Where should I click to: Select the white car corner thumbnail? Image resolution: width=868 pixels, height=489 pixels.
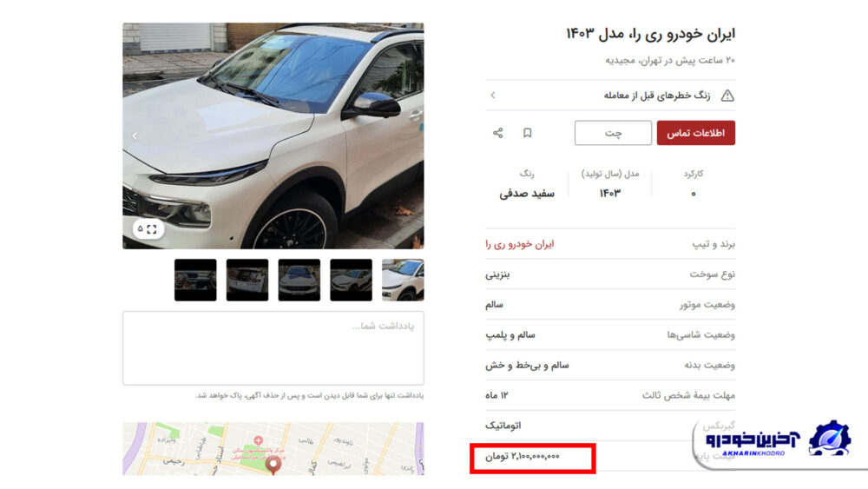tap(403, 281)
